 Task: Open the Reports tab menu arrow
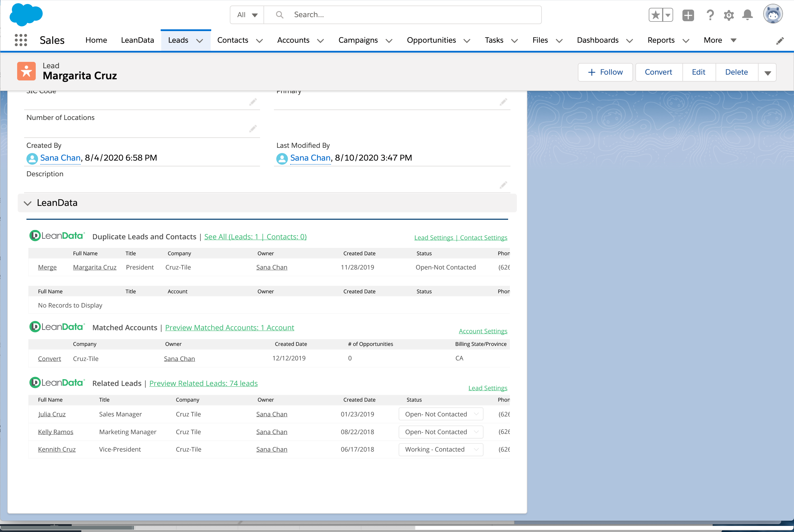[686, 40]
